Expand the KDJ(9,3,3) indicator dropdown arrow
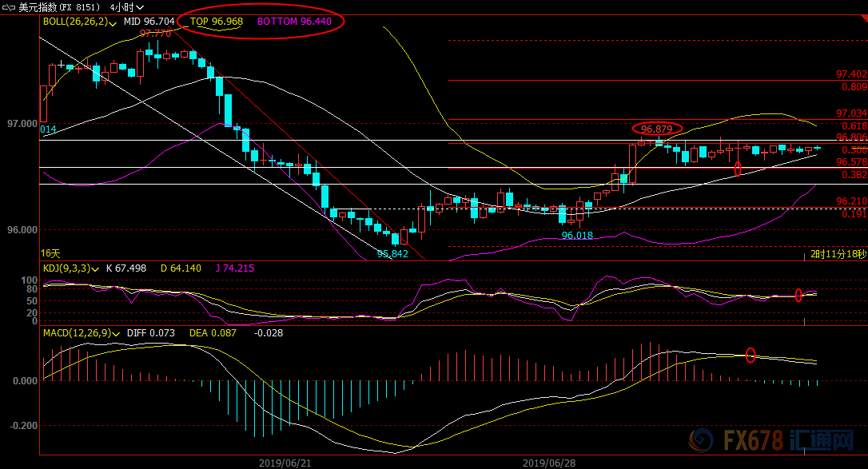This screenshot has height=469, width=868. coord(95,269)
